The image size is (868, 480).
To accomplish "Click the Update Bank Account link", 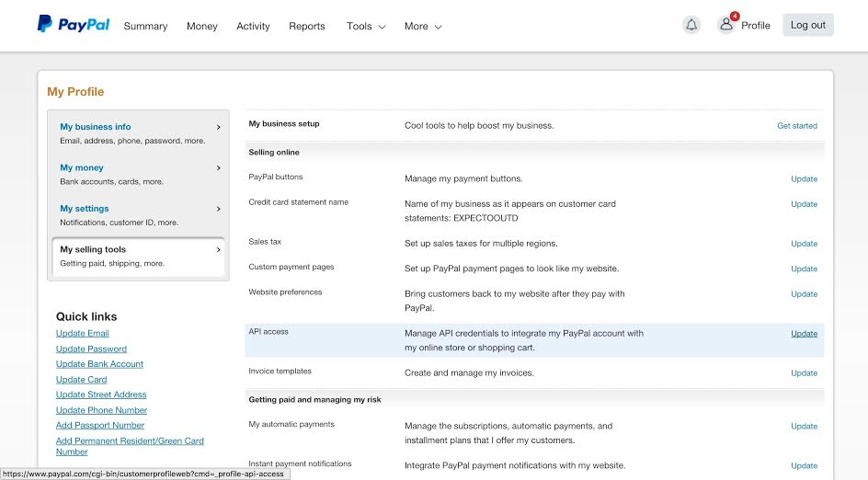I will pyautogui.click(x=99, y=364).
